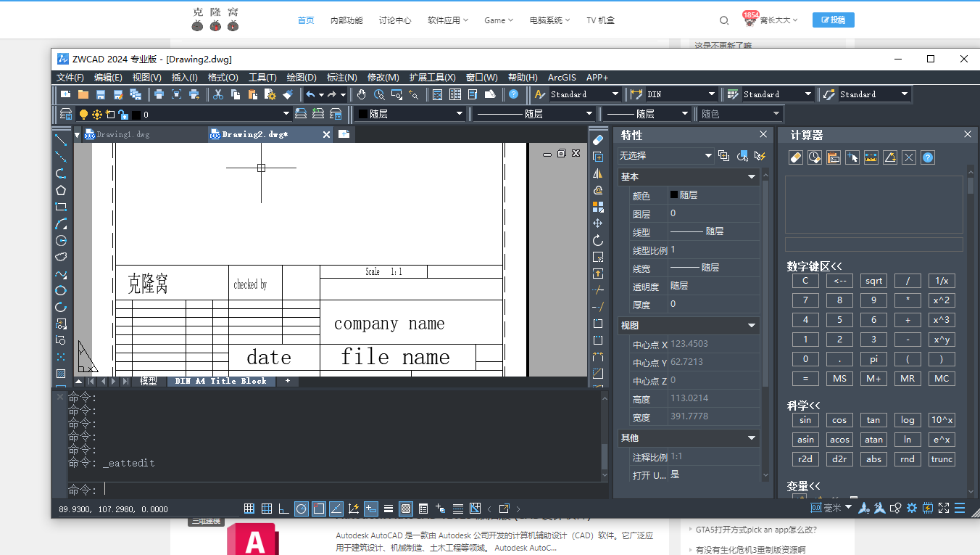
Task: Click the blue Help question icon in toolbar
Action: point(513,94)
